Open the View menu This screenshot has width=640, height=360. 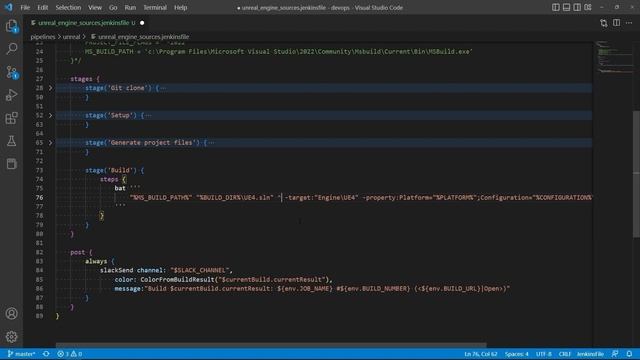coord(95,7)
